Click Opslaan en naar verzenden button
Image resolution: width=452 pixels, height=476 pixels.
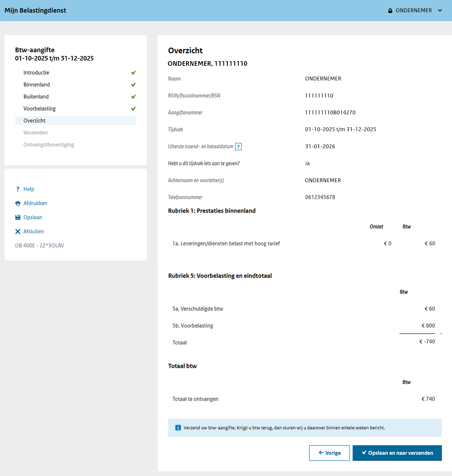(397, 453)
